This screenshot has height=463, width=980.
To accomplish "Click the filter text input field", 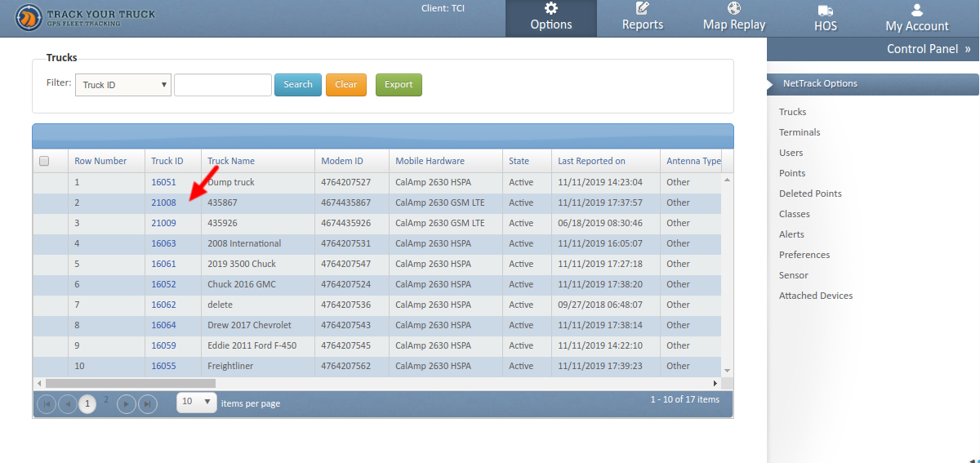I will point(222,85).
